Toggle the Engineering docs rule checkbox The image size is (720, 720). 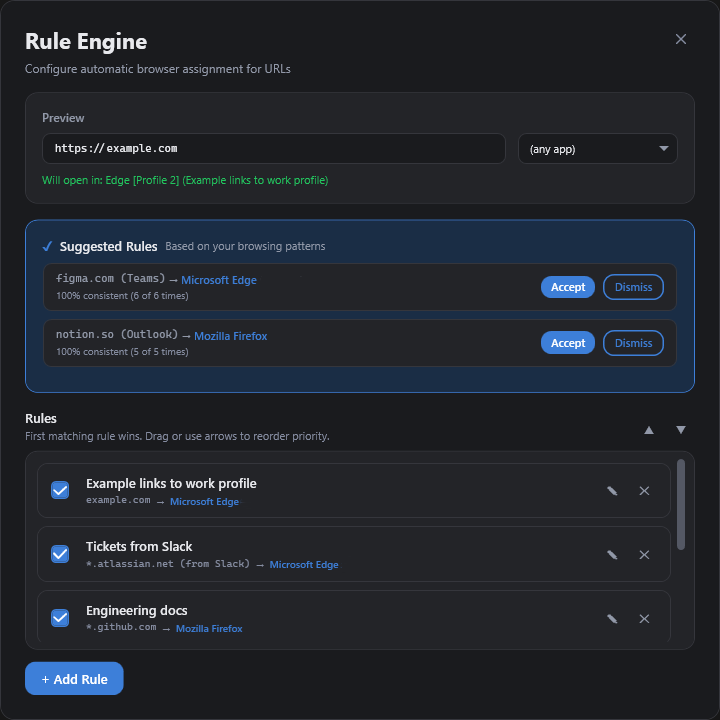click(60, 618)
